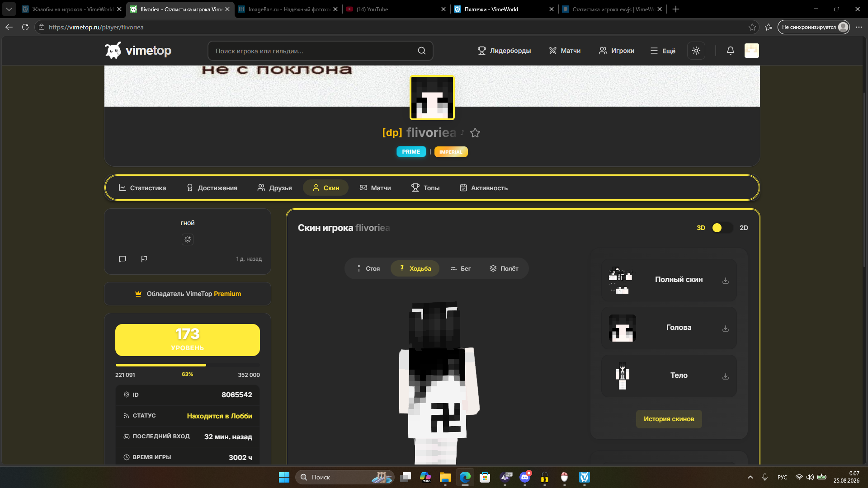This screenshot has height=488, width=868.
Task: Click the IMPERIAL rank badge
Action: [x=451, y=152]
